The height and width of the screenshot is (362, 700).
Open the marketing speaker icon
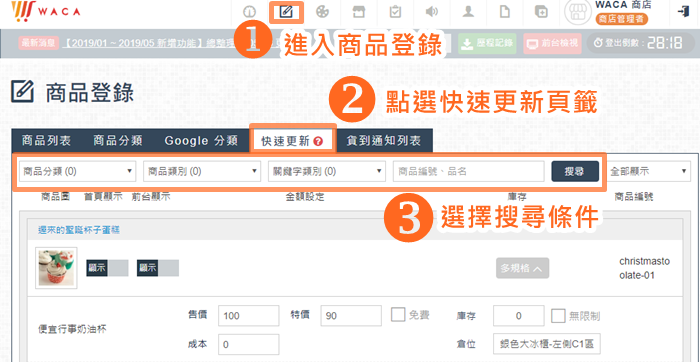point(431,12)
